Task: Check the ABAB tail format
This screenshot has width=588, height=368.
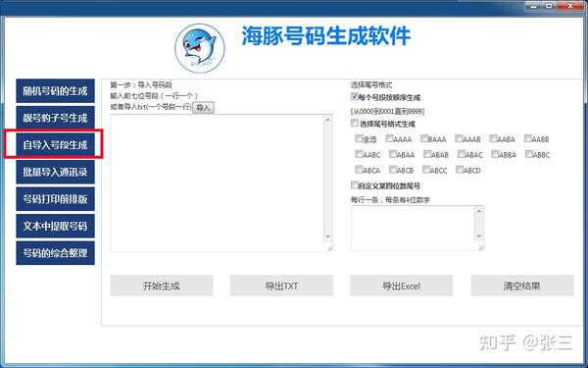Action: tap(427, 154)
